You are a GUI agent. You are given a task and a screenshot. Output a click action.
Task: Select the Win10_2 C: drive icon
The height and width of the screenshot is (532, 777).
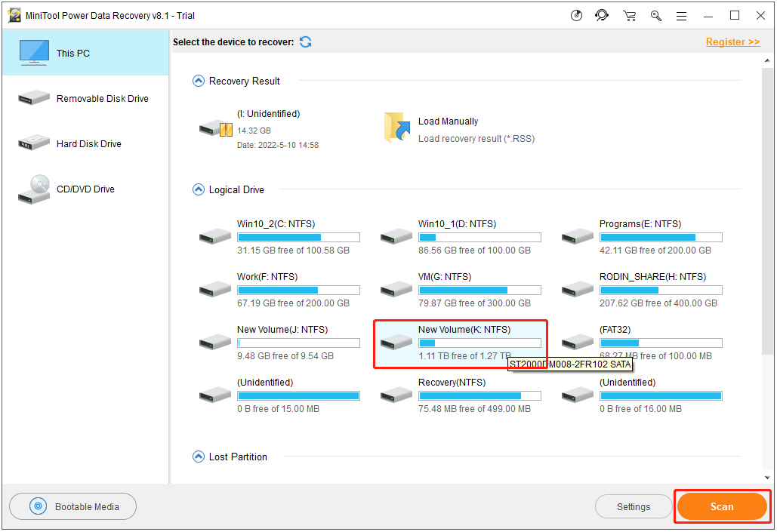click(215, 236)
